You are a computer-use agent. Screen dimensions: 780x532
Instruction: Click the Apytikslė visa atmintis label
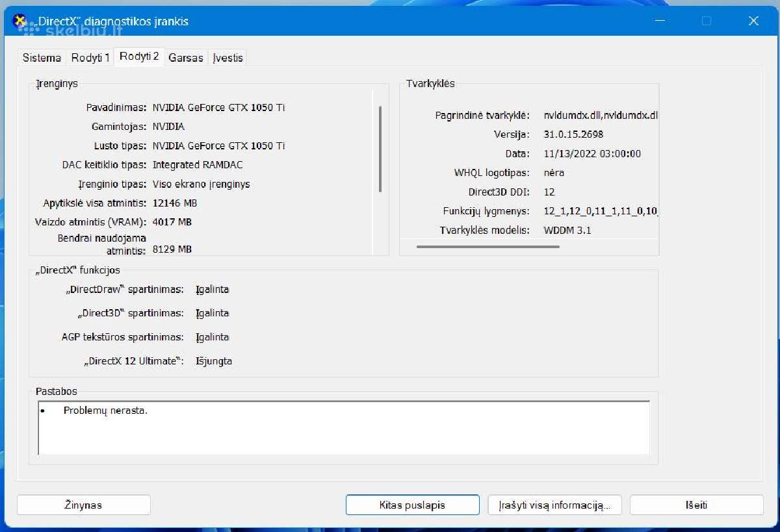95,203
